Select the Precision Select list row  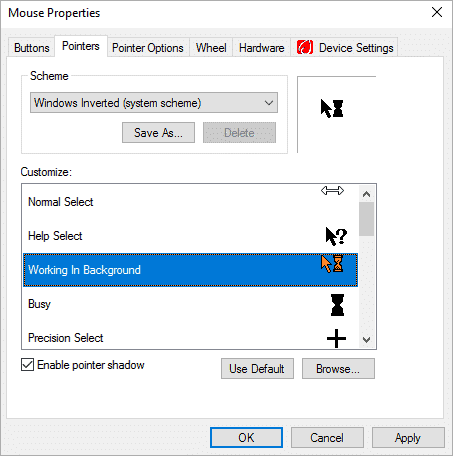(190, 335)
